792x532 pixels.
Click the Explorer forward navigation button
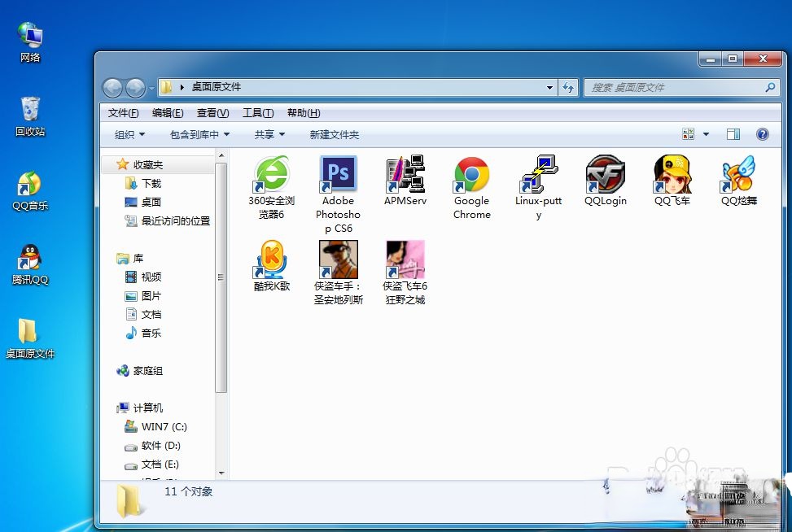135,88
